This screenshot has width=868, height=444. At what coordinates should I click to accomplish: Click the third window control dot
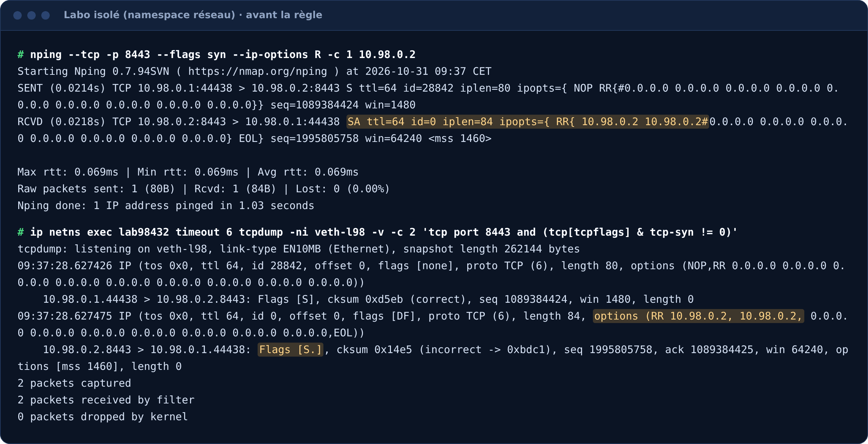click(x=45, y=15)
